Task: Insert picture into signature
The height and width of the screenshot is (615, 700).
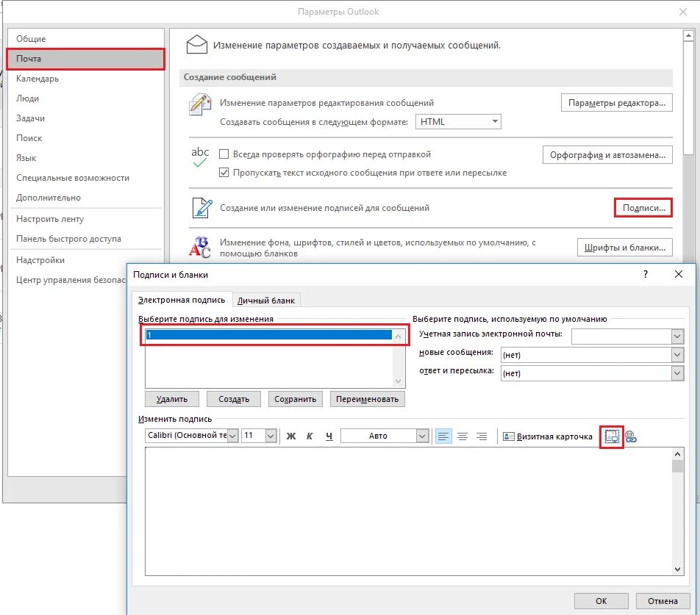Action: (x=612, y=436)
